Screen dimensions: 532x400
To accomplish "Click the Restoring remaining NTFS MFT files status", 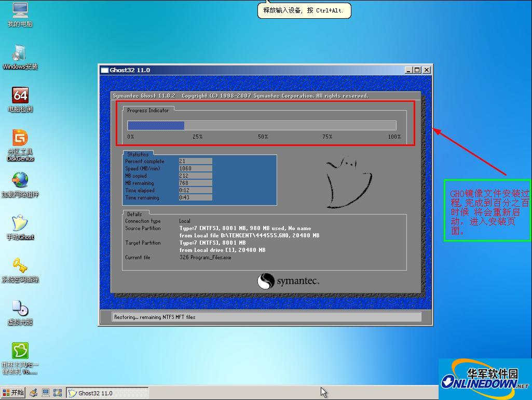I will 266,317.
